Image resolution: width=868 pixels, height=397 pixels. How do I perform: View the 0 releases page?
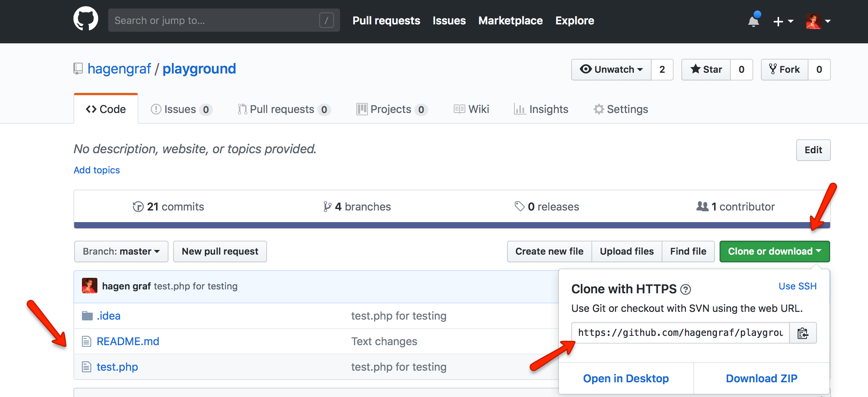[x=547, y=207]
